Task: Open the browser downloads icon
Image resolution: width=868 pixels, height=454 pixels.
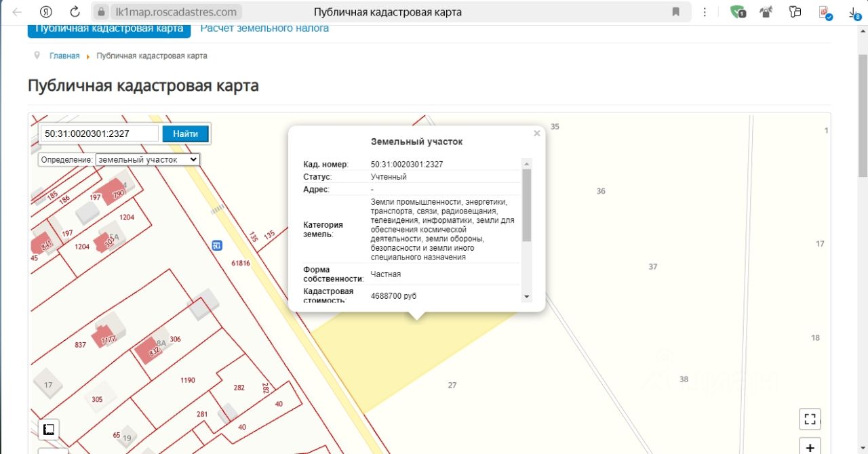Action: point(854,12)
